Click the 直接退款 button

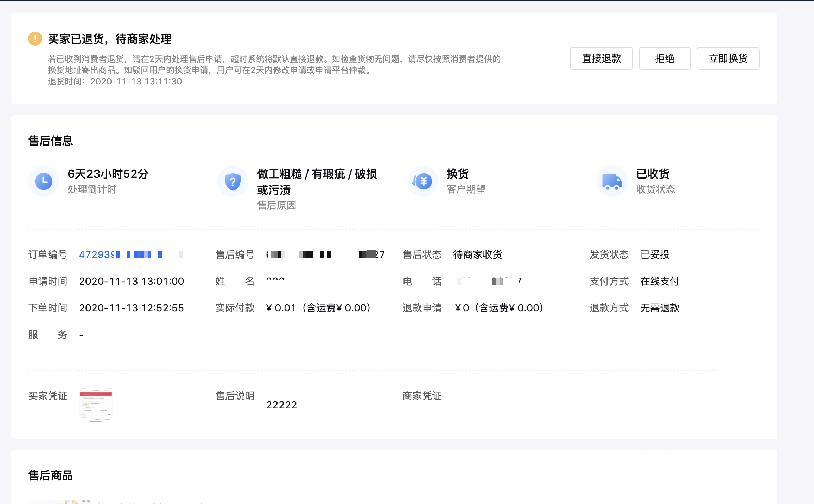pos(601,58)
